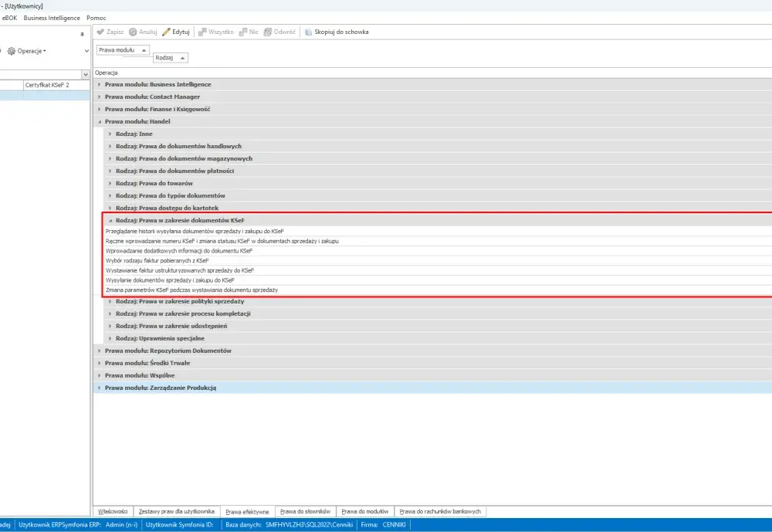
Task: Open the Pomoc menu
Action: click(96, 18)
